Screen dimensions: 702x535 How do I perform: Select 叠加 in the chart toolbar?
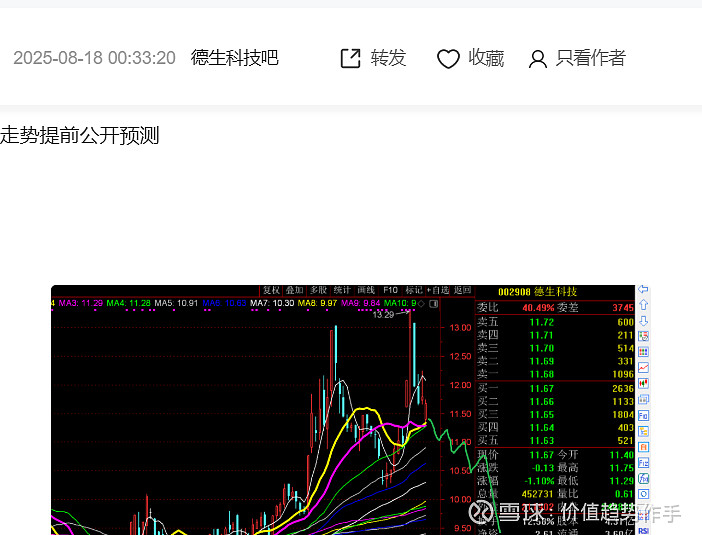tap(294, 290)
